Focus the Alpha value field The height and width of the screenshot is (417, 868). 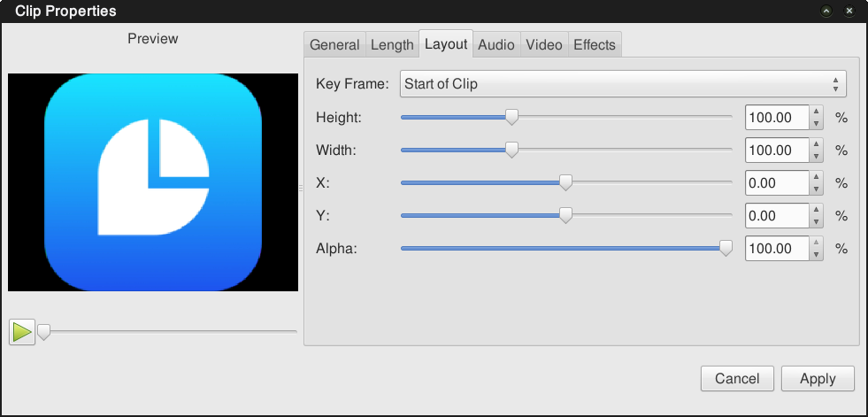click(x=777, y=248)
